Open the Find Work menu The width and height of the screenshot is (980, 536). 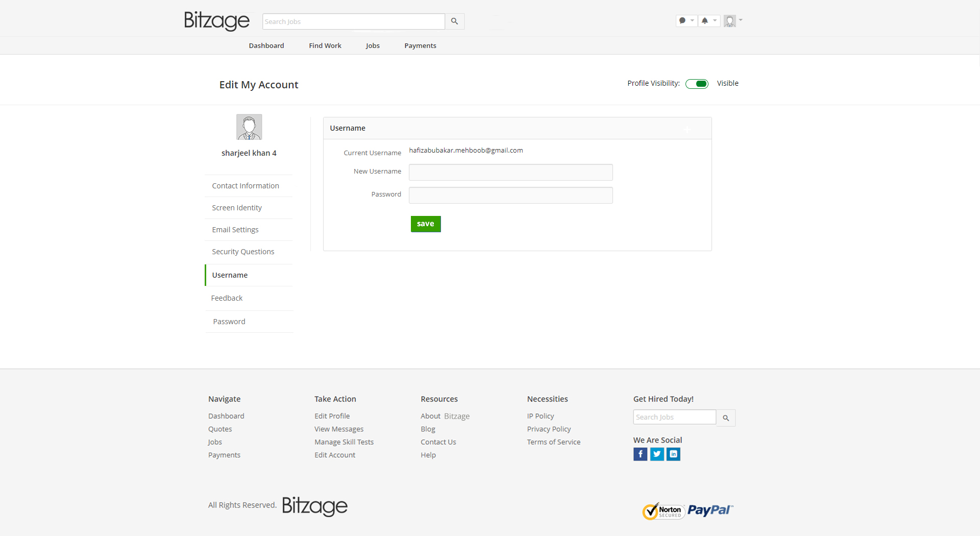325,45
